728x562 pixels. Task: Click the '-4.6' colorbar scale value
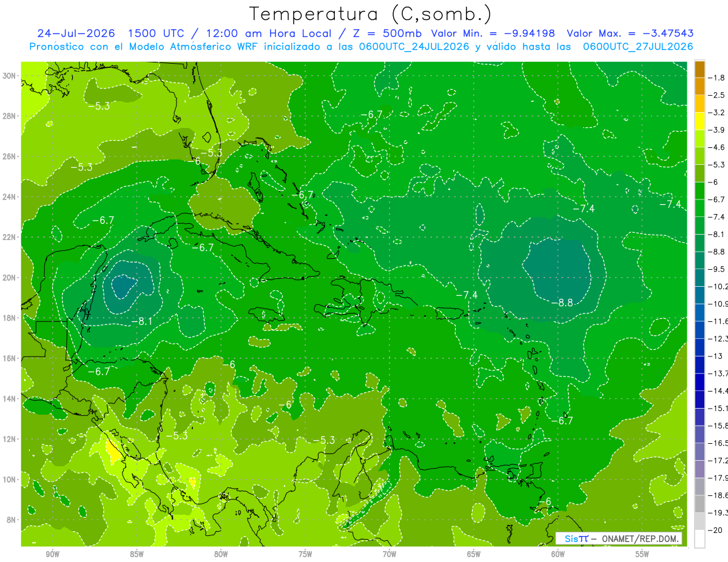717,147
